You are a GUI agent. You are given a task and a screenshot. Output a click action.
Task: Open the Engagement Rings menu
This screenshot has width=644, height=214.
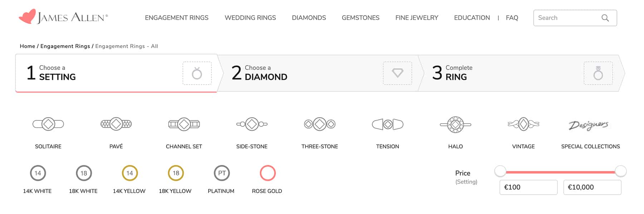[x=177, y=17]
